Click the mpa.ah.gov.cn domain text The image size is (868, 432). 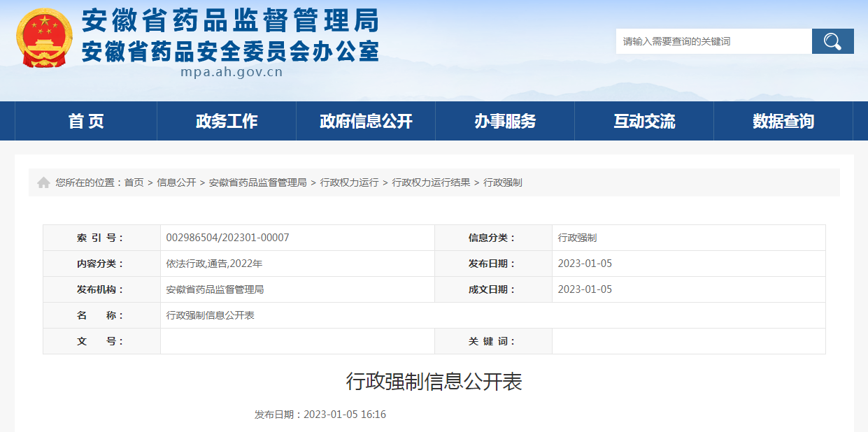232,72
